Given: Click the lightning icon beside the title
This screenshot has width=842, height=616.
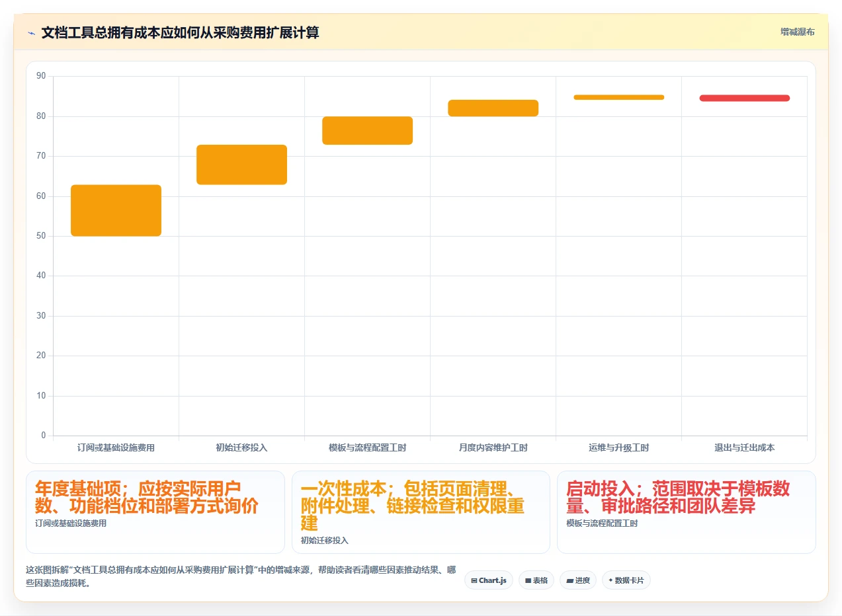Looking at the screenshot, I should (x=31, y=32).
